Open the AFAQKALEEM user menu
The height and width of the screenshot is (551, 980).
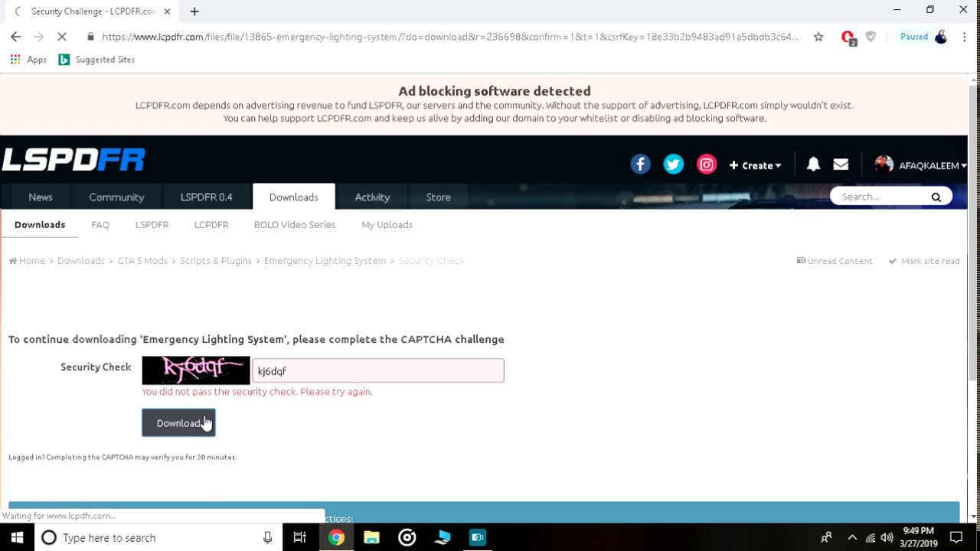[920, 165]
